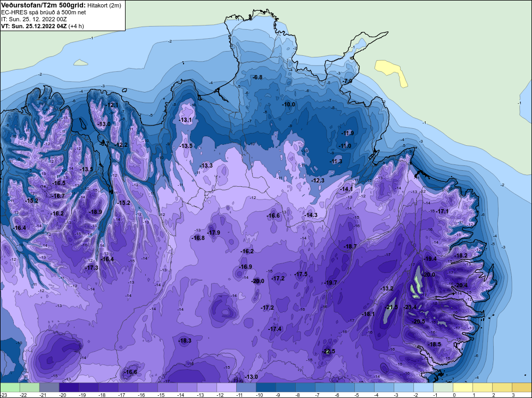
Task: Click the legend swatch labeled -23
Action: pos(10,387)
